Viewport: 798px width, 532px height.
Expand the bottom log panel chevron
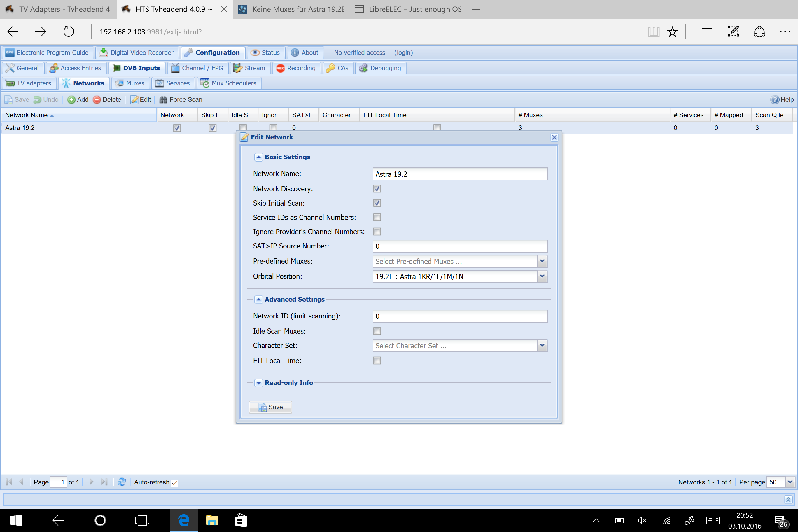coord(788,499)
